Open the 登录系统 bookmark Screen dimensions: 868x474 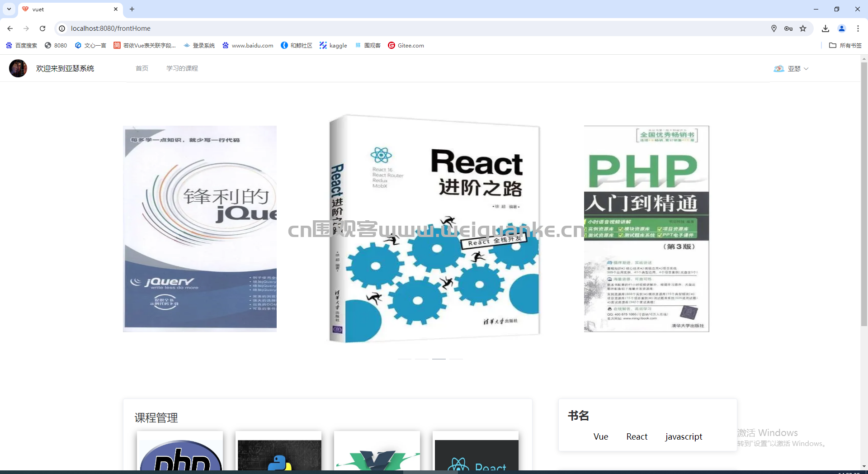tap(199, 45)
